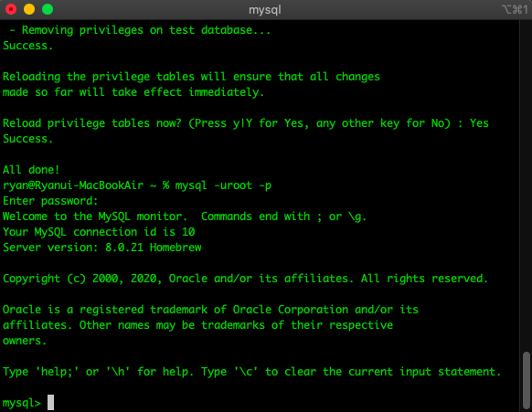The height and width of the screenshot is (412, 532).
Task: Click the red close window button
Action: [x=11, y=9]
